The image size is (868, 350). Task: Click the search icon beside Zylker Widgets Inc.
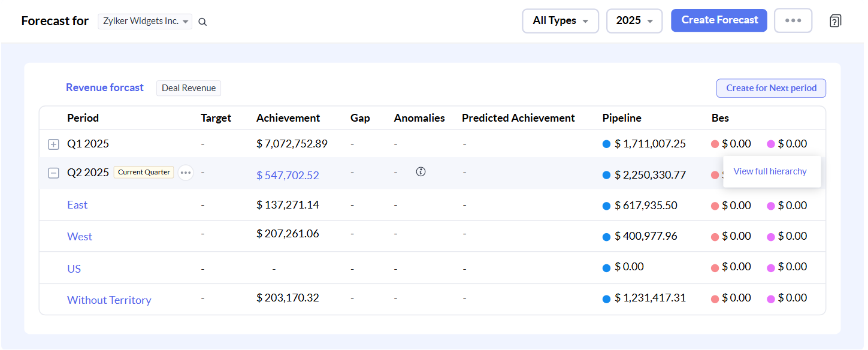pos(202,22)
